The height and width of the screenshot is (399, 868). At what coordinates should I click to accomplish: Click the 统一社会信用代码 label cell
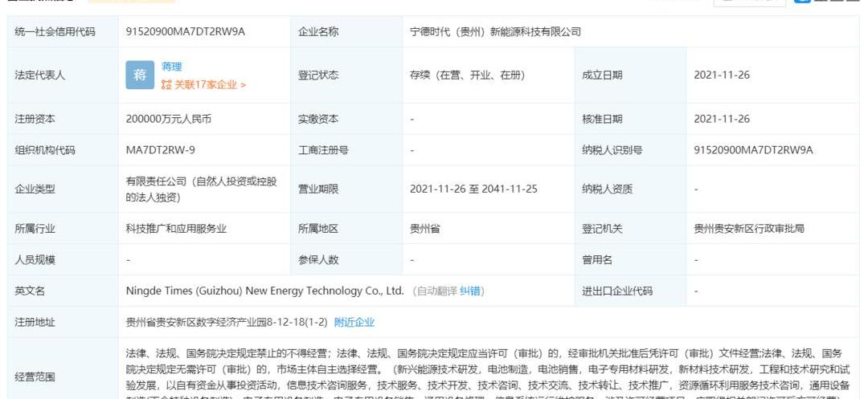63,31
